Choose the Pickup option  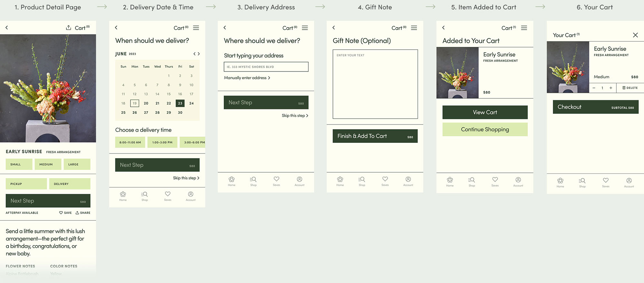point(26,184)
